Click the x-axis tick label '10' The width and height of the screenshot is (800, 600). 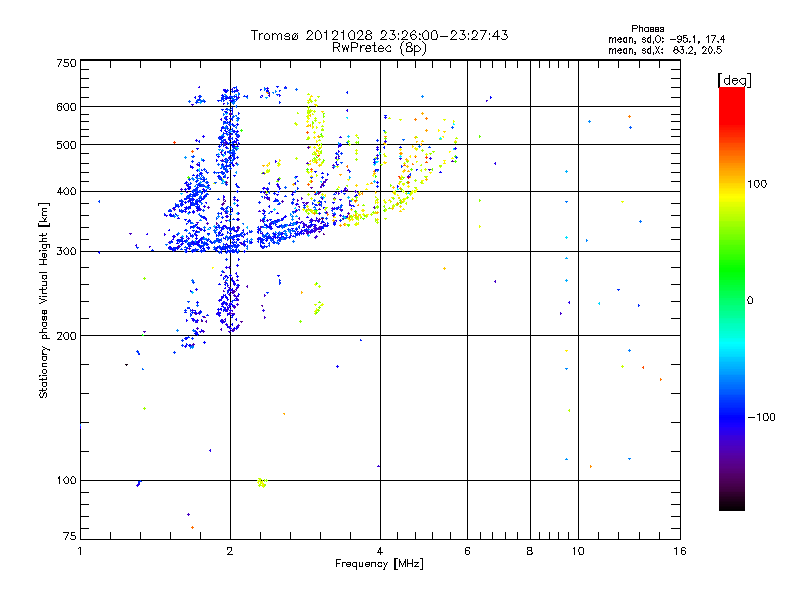click(x=578, y=551)
